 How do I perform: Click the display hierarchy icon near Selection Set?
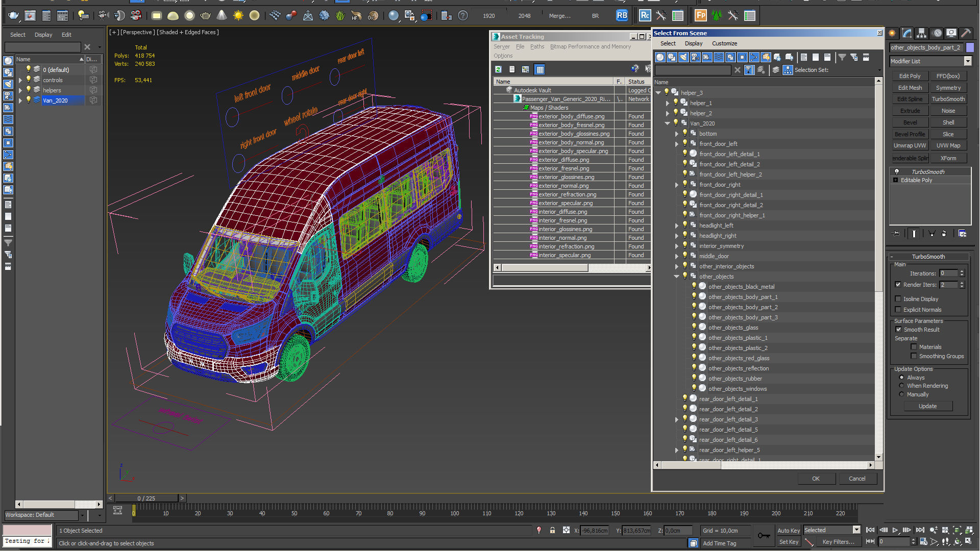pos(788,70)
